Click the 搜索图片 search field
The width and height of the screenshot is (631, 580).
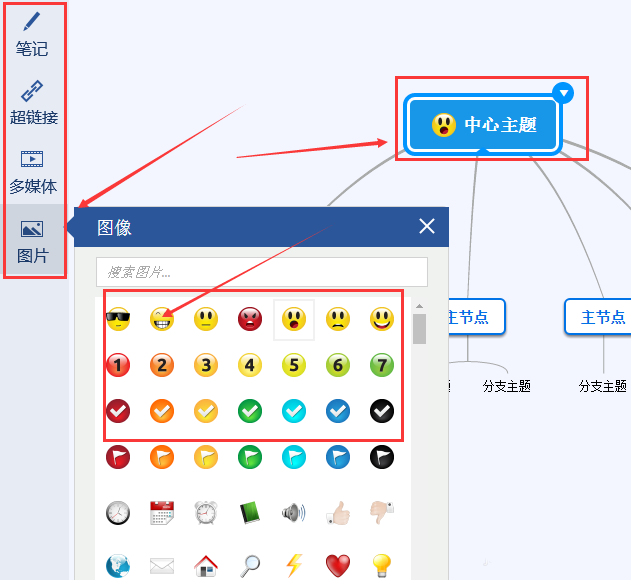pos(262,272)
